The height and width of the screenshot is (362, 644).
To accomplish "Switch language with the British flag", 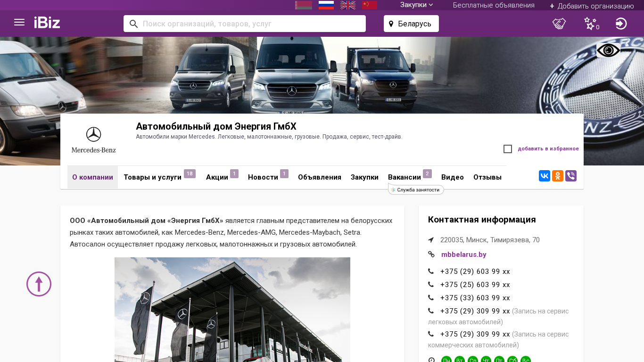I will [348, 5].
